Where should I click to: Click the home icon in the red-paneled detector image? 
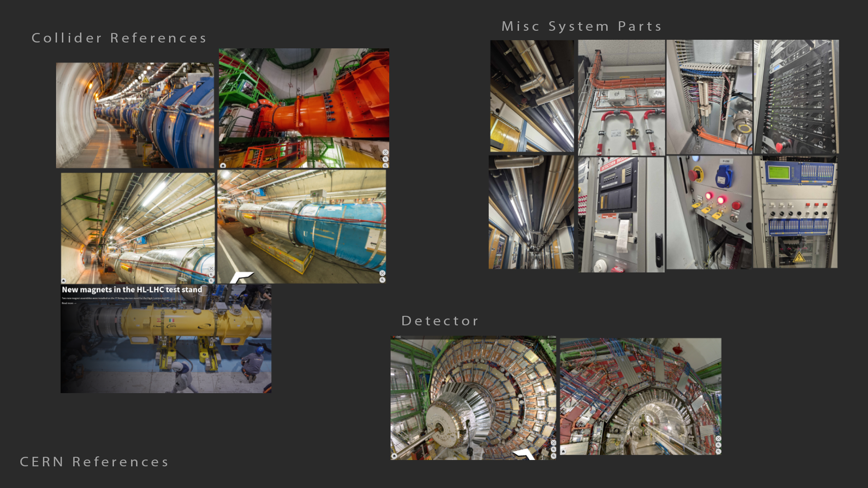click(x=563, y=451)
